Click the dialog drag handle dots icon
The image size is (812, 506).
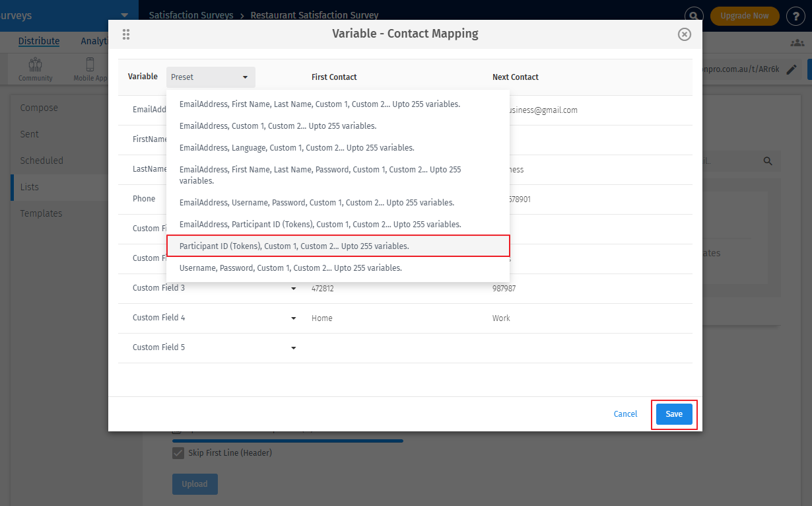click(126, 34)
